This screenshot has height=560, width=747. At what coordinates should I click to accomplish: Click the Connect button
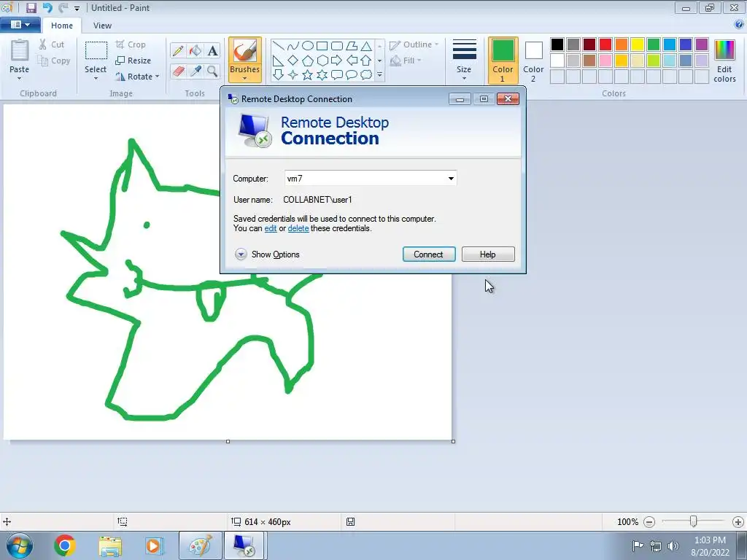coord(429,254)
